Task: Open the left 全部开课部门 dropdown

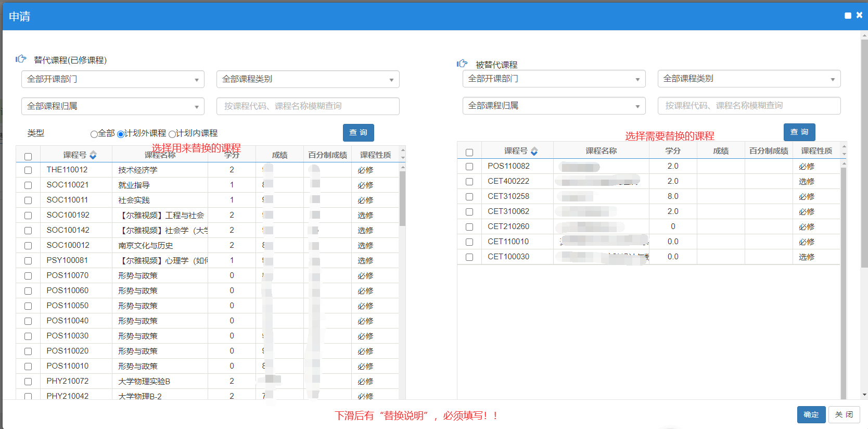Action: pyautogui.click(x=113, y=79)
